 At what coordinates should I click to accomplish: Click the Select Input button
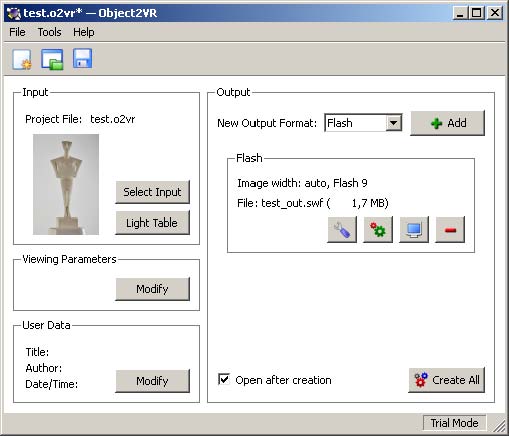[x=153, y=192]
